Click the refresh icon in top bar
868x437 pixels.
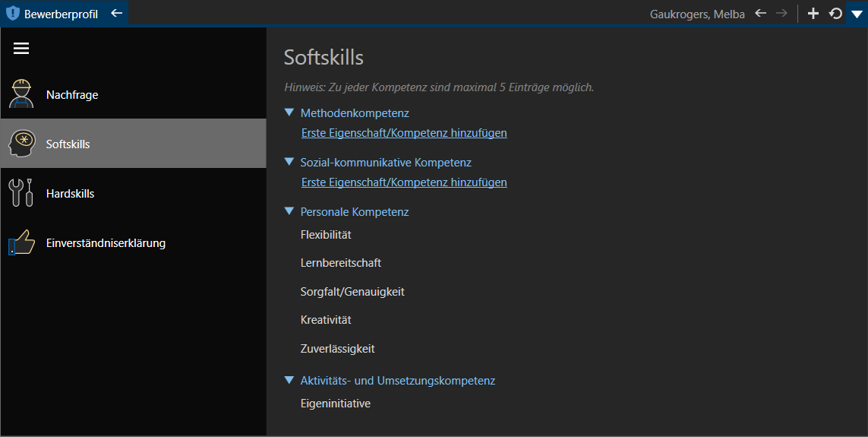pyautogui.click(x=835, y=13)
